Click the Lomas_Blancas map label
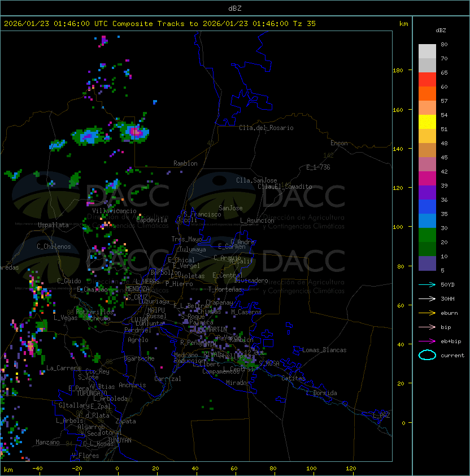This screenshot has width=470, height=476. tap(324, 350)
